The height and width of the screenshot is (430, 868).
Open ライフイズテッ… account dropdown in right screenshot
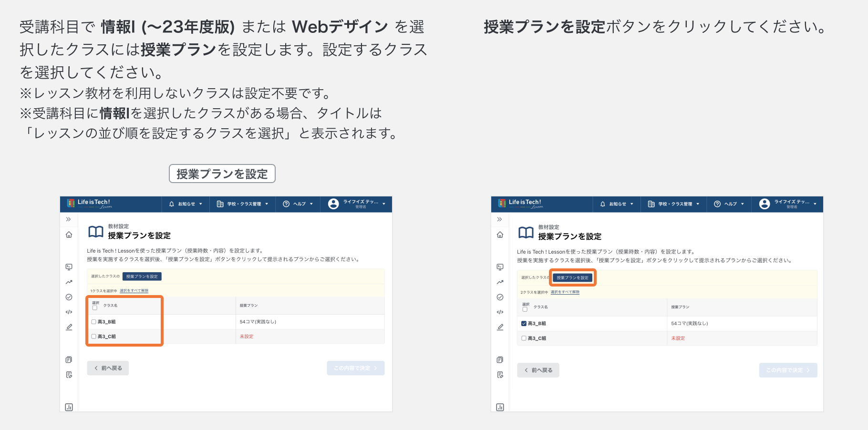pyautogui.click(x=788, y=204)
